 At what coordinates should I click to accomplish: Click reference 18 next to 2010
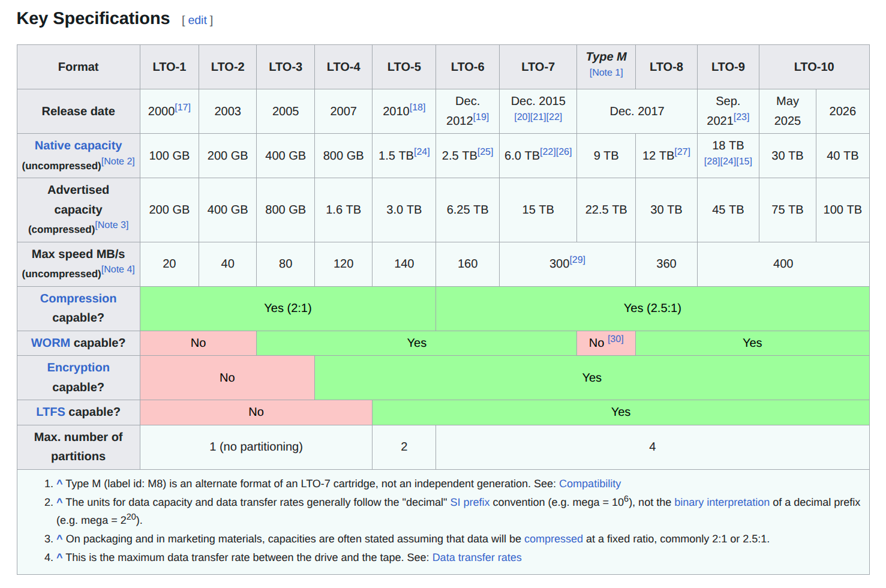(x=418, y=107)
